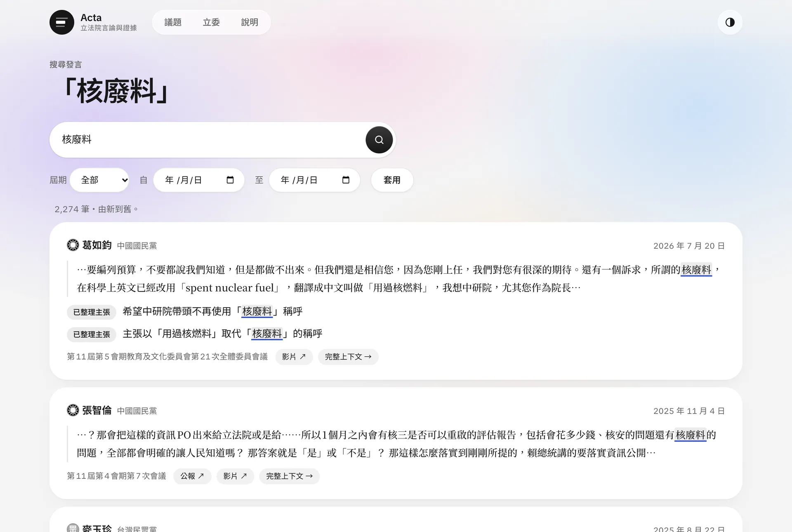This screenshot has height=532, width=792.
Task: Click legislator name 張智倫
Action: pos(97,410)
